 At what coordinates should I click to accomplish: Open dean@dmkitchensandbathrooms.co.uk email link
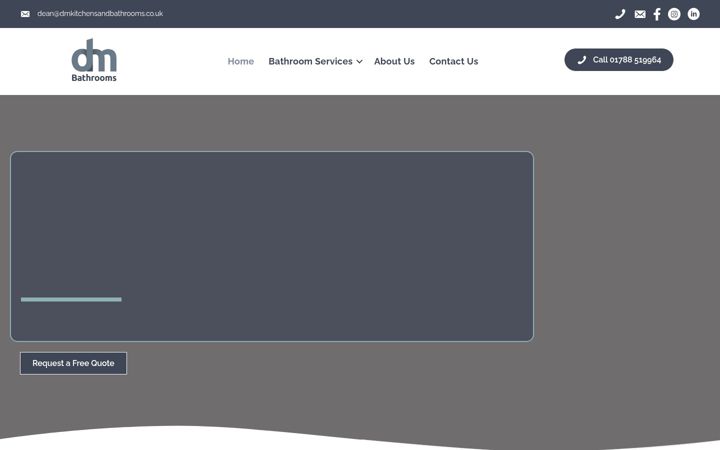[100, 14]
